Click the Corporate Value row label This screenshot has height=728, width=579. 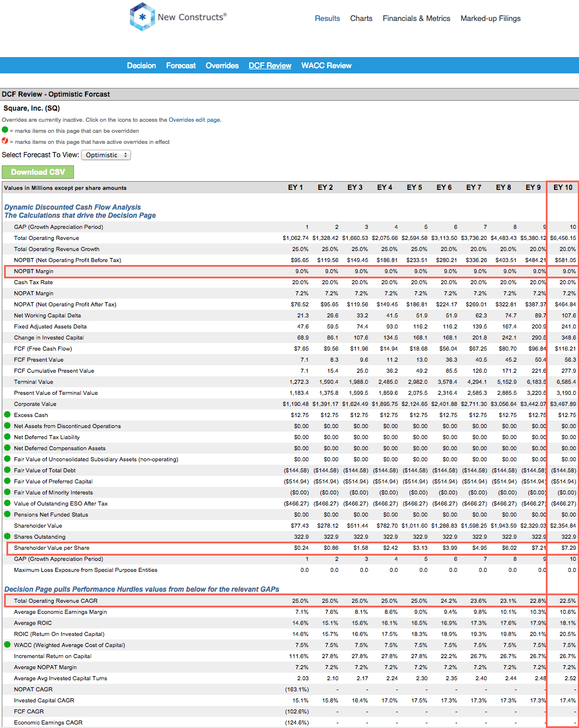[x=36, y=404]
